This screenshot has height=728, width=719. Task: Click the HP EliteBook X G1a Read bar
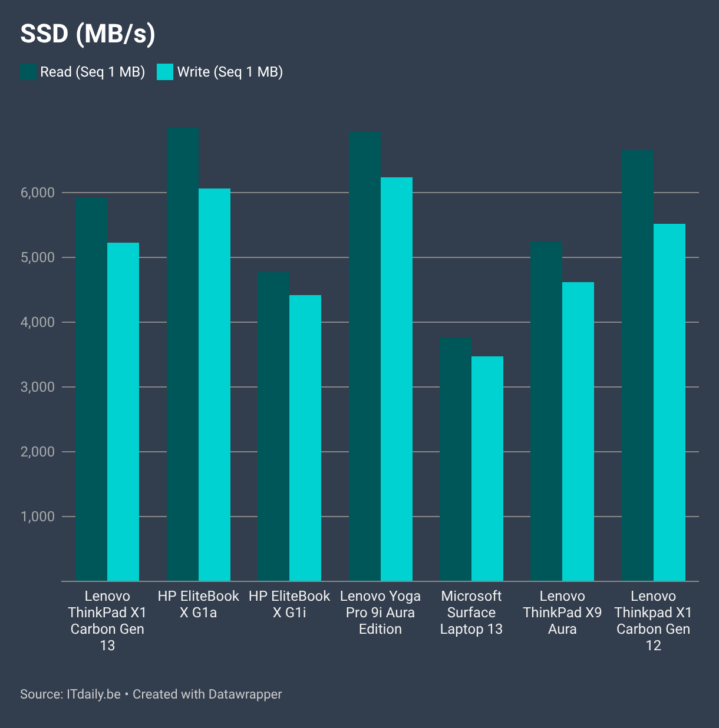coord(183,355)
